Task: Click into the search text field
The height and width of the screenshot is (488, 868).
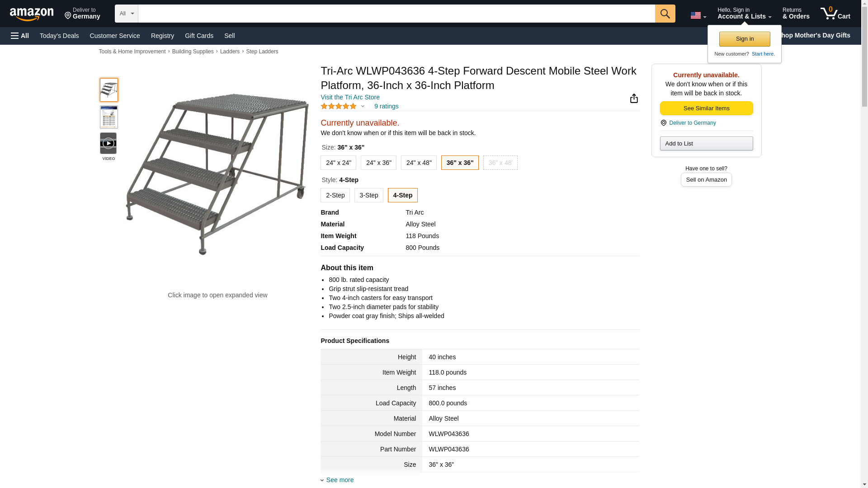Action: (396, 14)
